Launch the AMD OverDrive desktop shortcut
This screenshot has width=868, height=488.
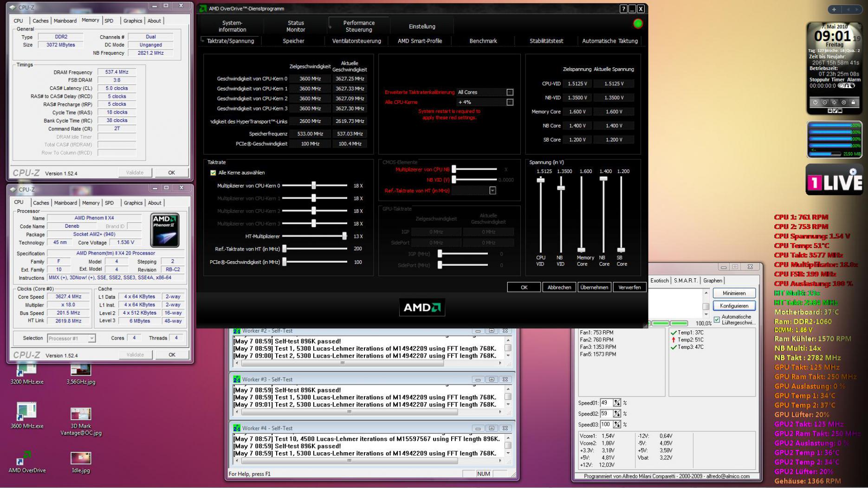pyautogui.click(x=27, y=461)
